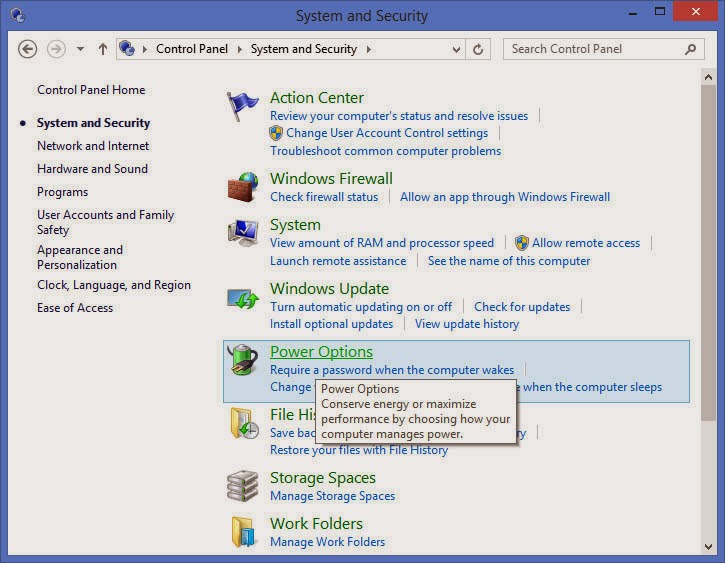
Task: View amount of RAM and processor speed
Action: (382, 243)
